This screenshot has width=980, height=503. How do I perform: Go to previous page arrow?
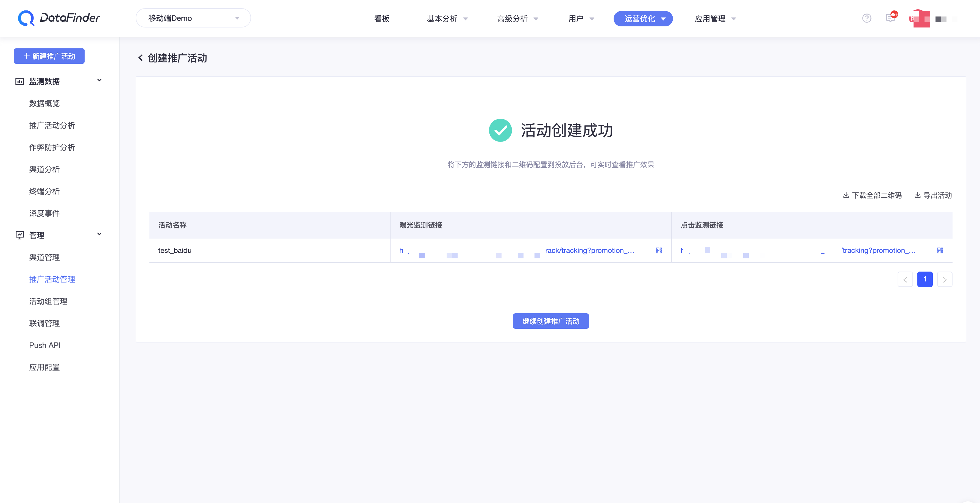click(905, 279)
